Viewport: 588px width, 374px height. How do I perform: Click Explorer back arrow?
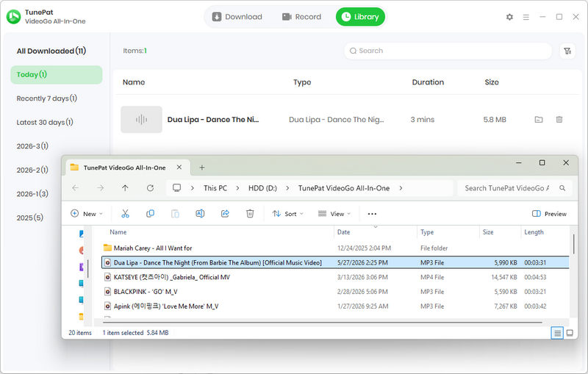click(x=76, y=188)
